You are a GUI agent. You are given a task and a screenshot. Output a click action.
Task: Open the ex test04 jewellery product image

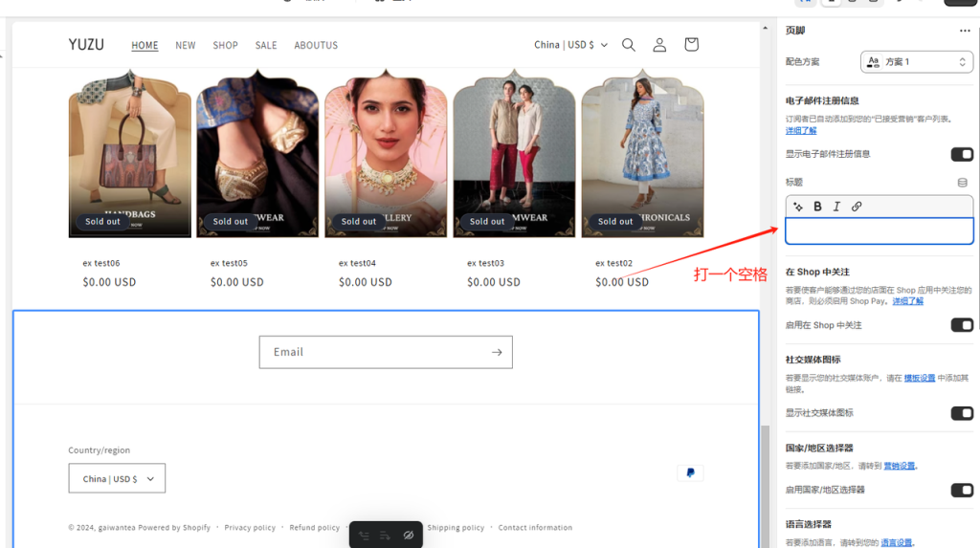tap(386, 153)
